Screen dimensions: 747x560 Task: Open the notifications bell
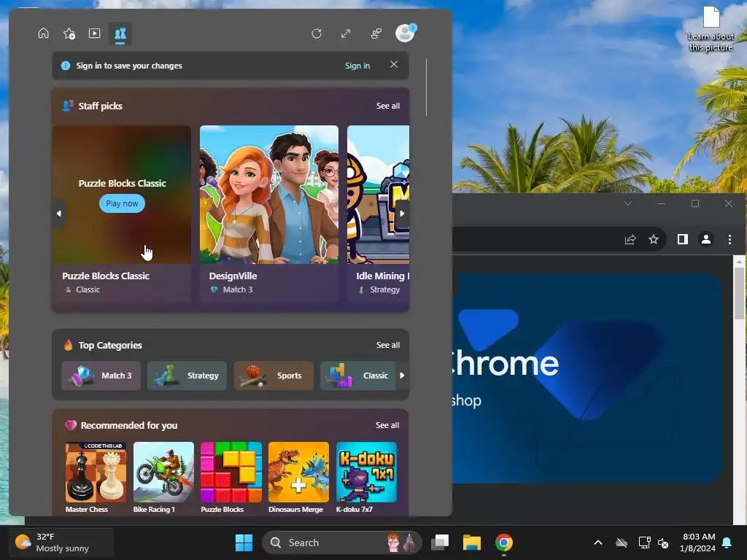(727, 542)
